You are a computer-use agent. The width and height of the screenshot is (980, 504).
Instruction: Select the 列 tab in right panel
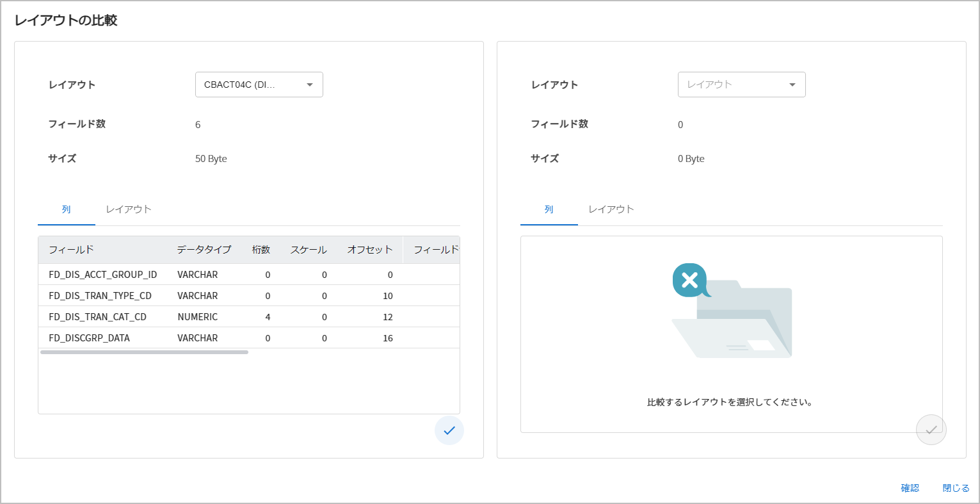pyautogui.click(x=549, y=209)
